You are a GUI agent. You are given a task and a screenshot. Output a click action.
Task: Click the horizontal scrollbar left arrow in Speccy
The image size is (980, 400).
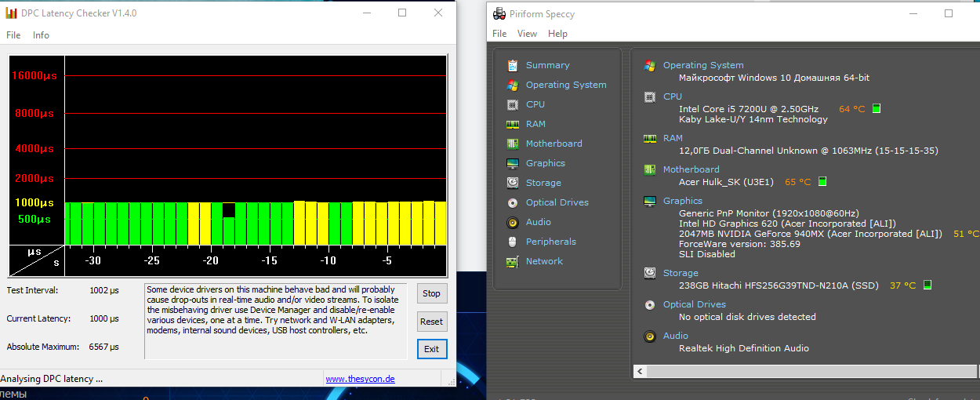[641, 371]
